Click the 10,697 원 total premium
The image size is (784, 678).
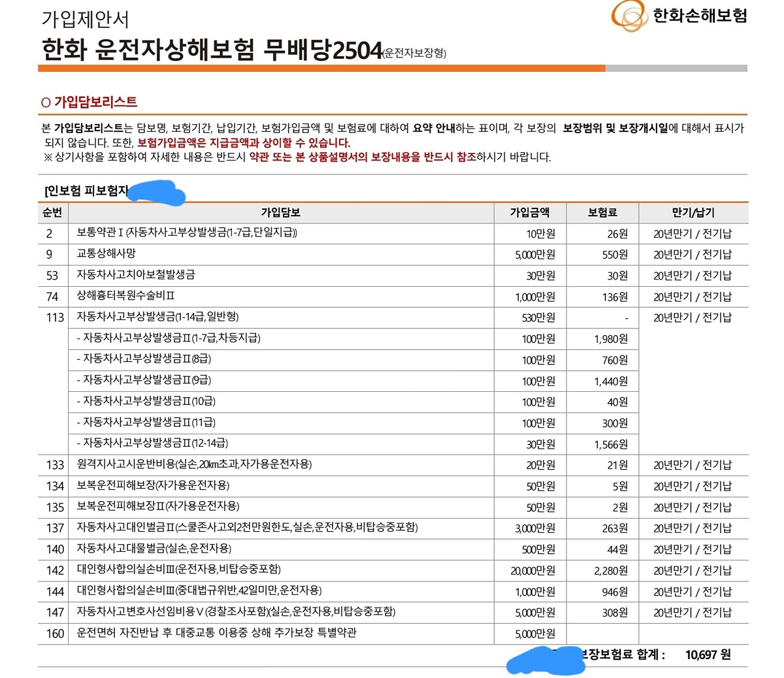coord(708,654)
